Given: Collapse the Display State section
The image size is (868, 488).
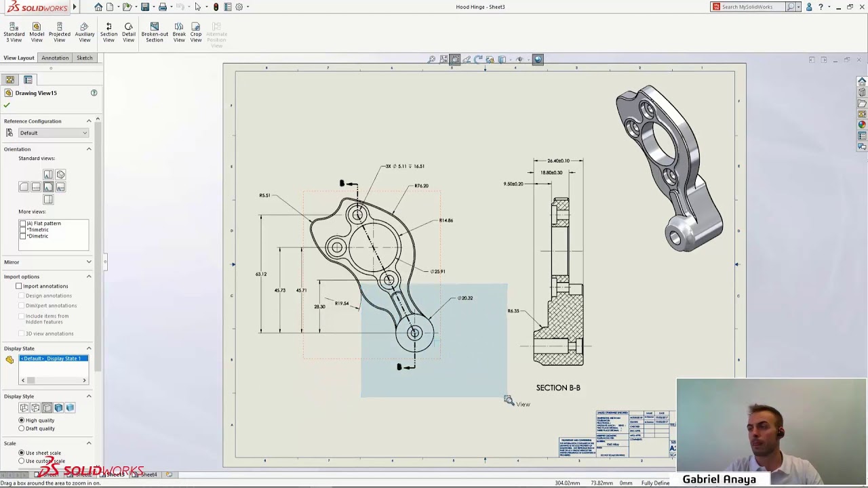Looking at the screenshot, I should pyautogui.click(x=89, y=348).
